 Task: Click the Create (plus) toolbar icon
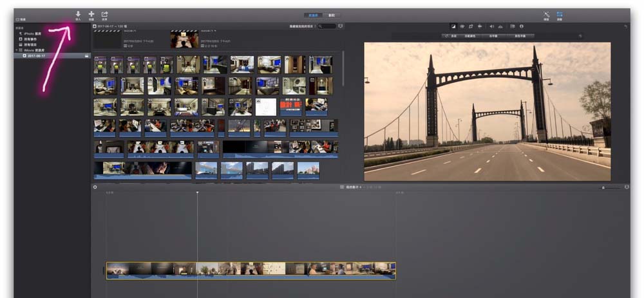tap(91, 15)
